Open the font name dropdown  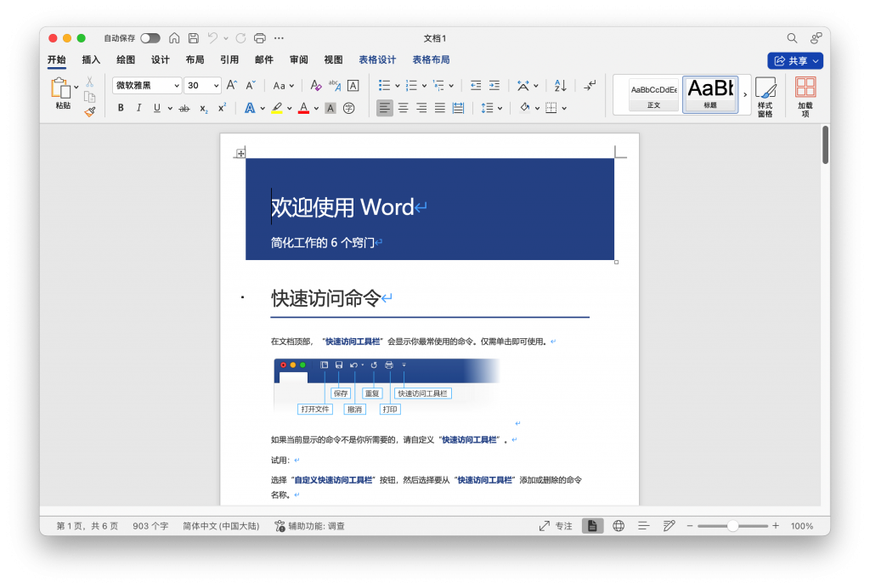[177, 86]
